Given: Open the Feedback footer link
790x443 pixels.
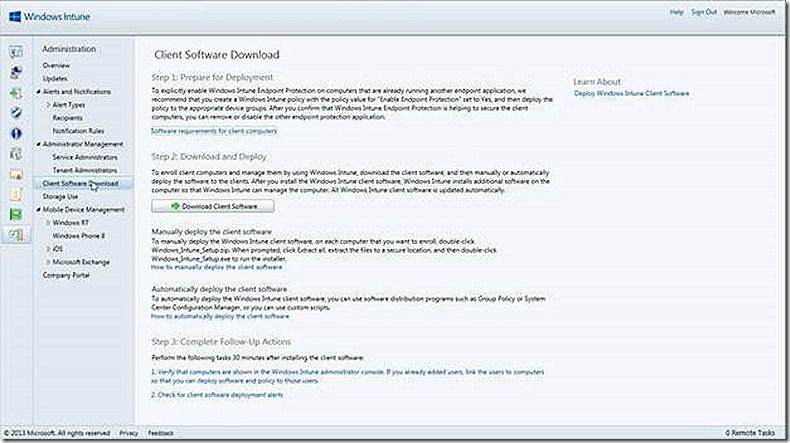Looking at the screenshot, I should [x=161, y=433].
